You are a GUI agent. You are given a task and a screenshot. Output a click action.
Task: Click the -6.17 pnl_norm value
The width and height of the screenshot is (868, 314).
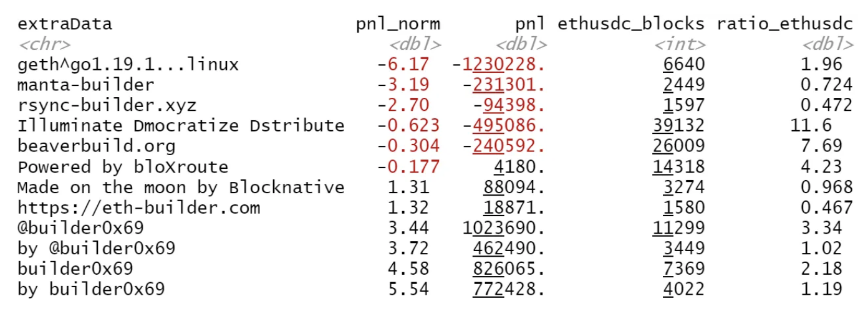point(408,64)
